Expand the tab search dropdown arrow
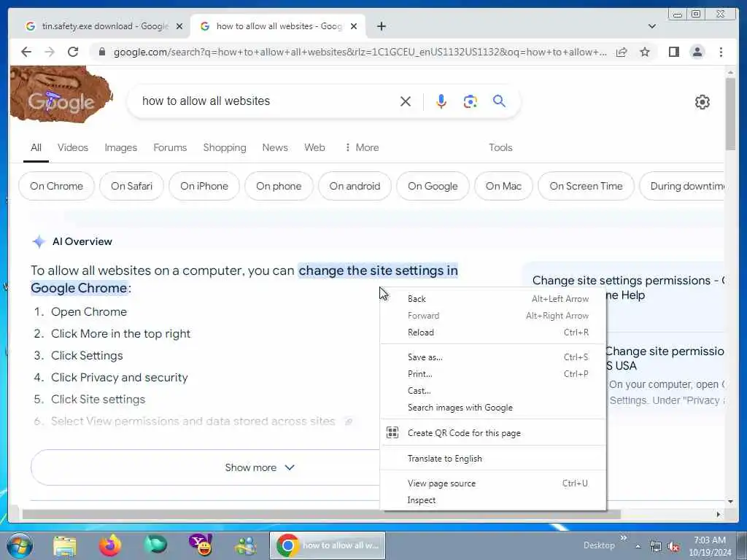Viewport: 747px width, 560px height. click(x=651, y=26)
